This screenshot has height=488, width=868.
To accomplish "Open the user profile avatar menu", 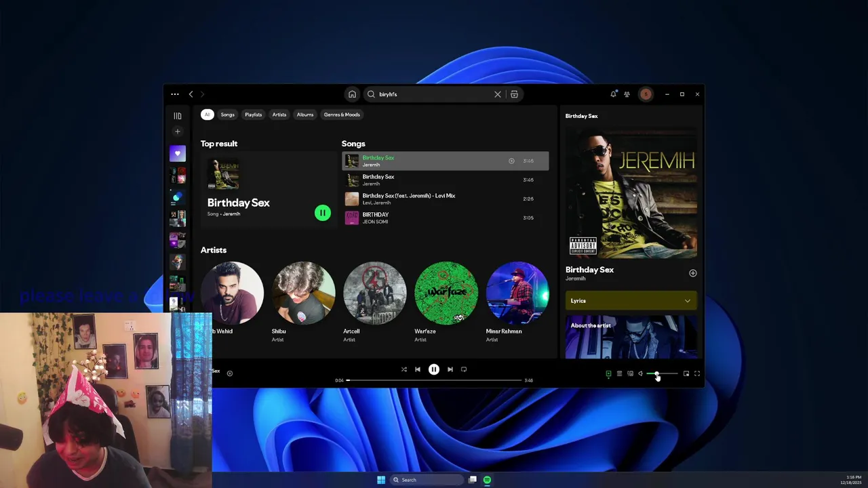I will 646,94.
